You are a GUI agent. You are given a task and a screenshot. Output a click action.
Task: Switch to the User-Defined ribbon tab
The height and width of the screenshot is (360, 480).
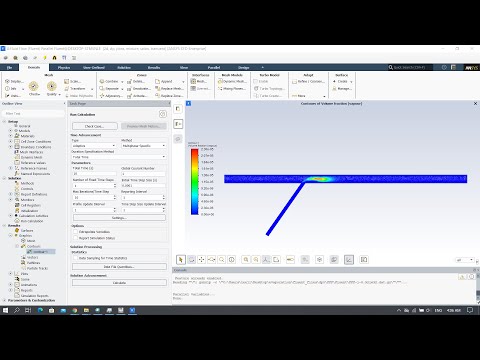point(94,67)
